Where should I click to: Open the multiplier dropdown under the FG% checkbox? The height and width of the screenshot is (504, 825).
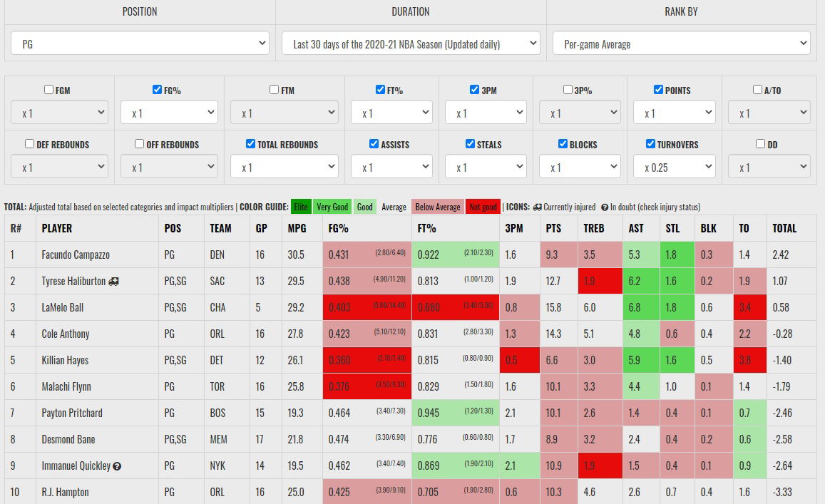(170, 113)
